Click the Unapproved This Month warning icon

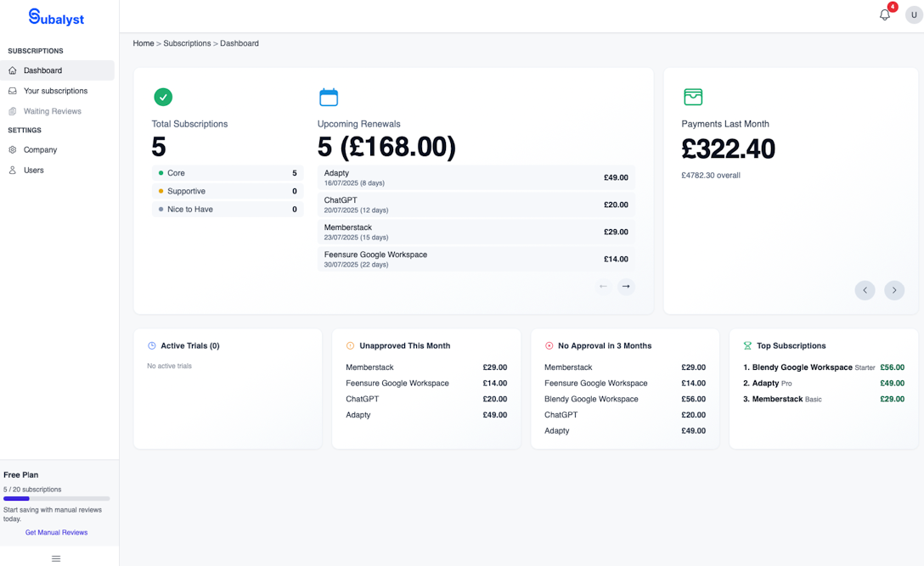(350, 345)
